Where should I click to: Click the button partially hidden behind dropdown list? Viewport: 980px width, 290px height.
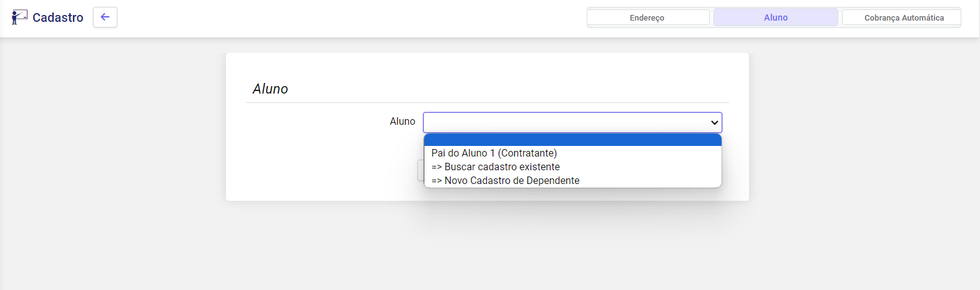coord(420,170)
